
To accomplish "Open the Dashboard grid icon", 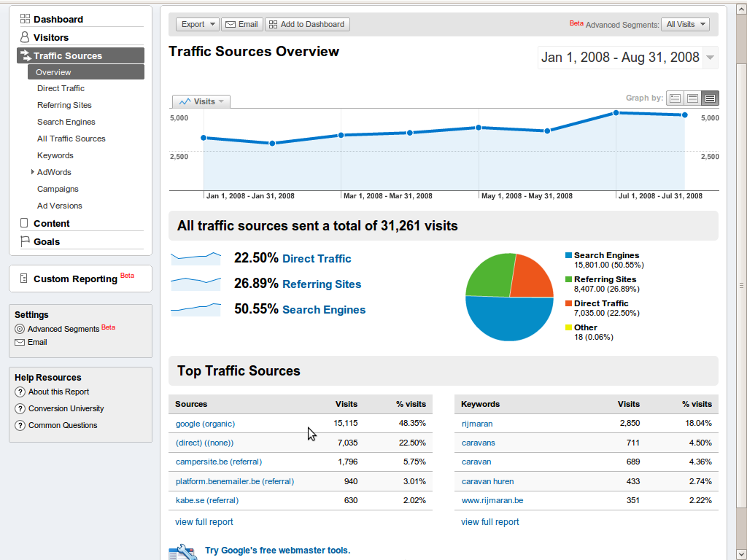I will (25, 19).
